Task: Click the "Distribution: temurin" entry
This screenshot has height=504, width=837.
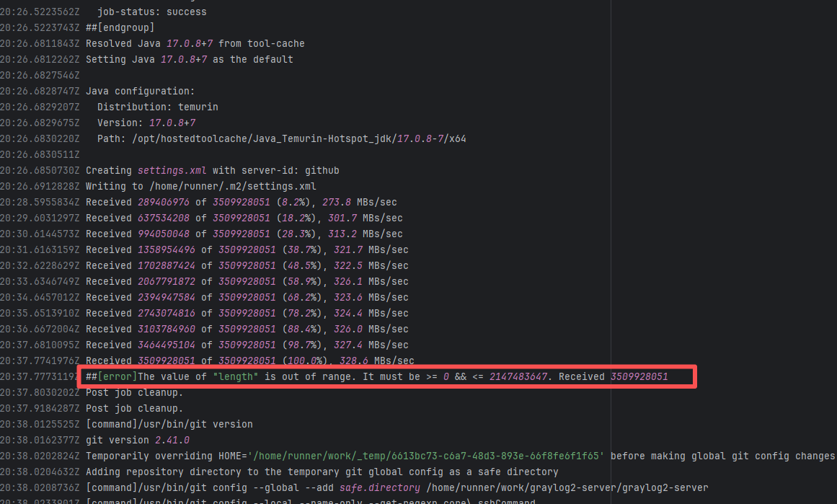Action: point(157,107)
